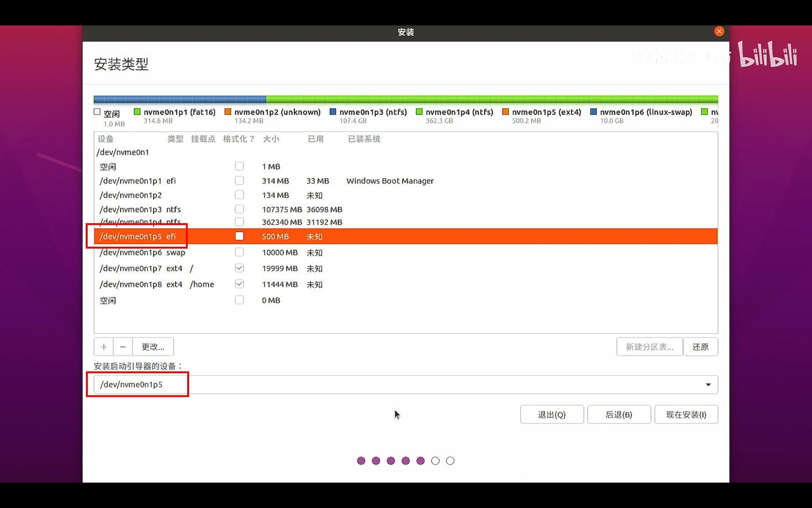Go back with 后退(B) button
Viewport: 812px width, 508px height.
click(619, 415)
